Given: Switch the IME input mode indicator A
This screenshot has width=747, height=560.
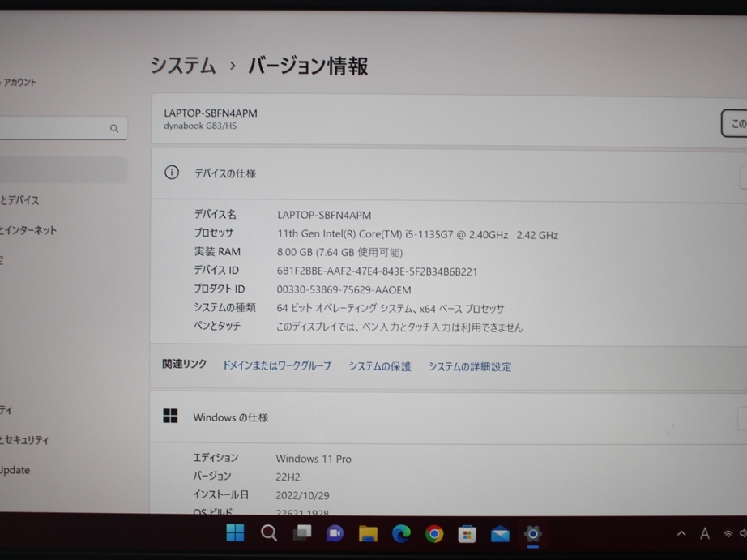Looking at the screenshot, I should 705,534.
